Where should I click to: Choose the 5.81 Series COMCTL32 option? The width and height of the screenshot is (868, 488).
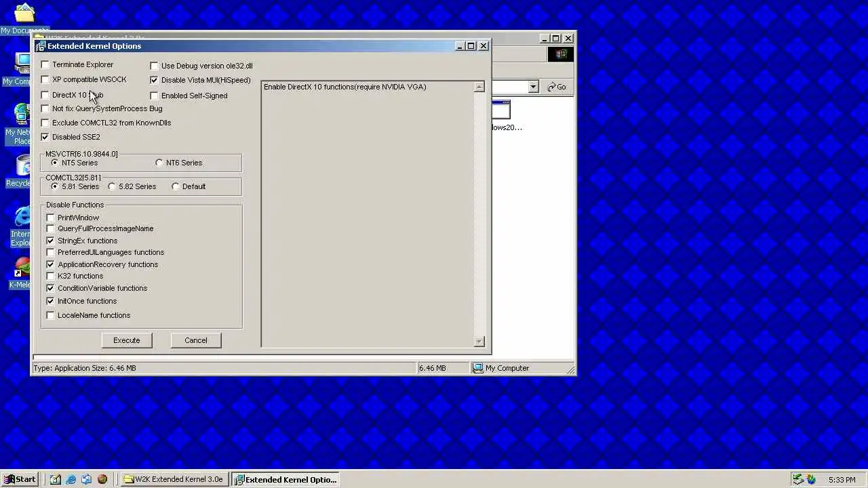55,186
